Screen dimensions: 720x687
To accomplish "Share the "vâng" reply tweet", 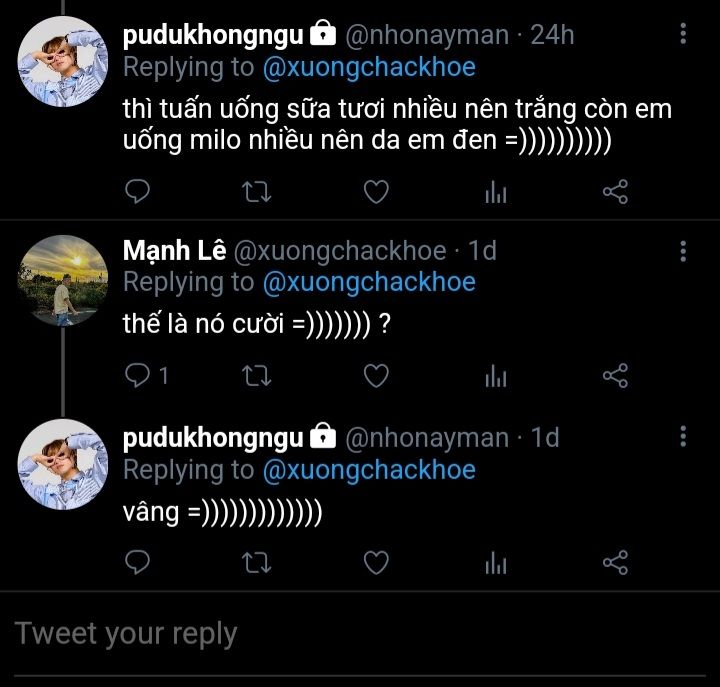I will point(615,563).
